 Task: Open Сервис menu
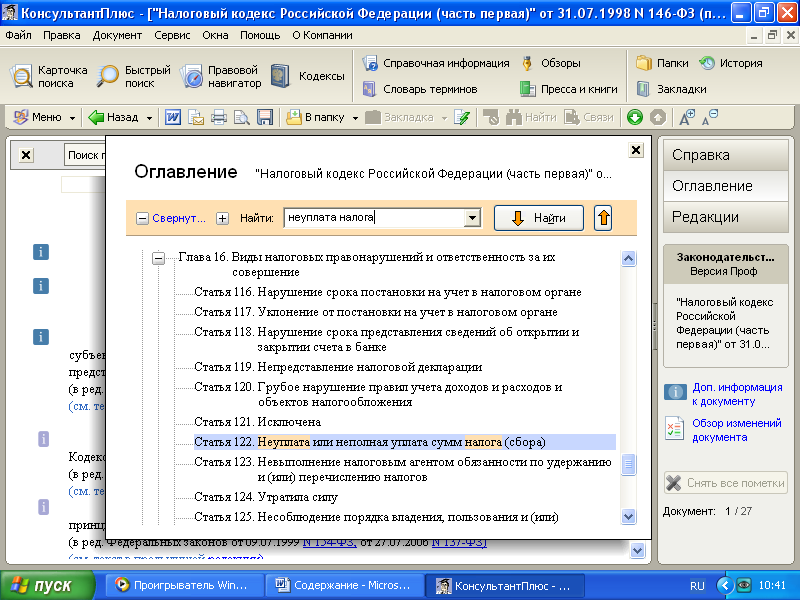tap(172, 35)
